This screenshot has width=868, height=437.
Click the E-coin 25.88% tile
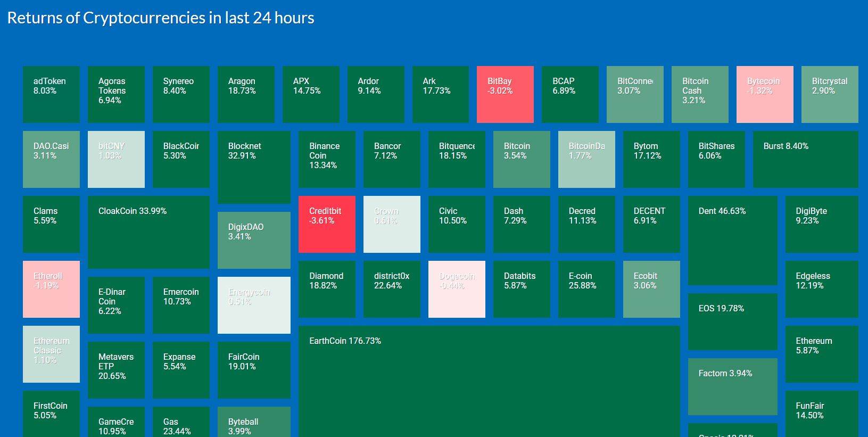pyautogui.click(x=586, y=289)
